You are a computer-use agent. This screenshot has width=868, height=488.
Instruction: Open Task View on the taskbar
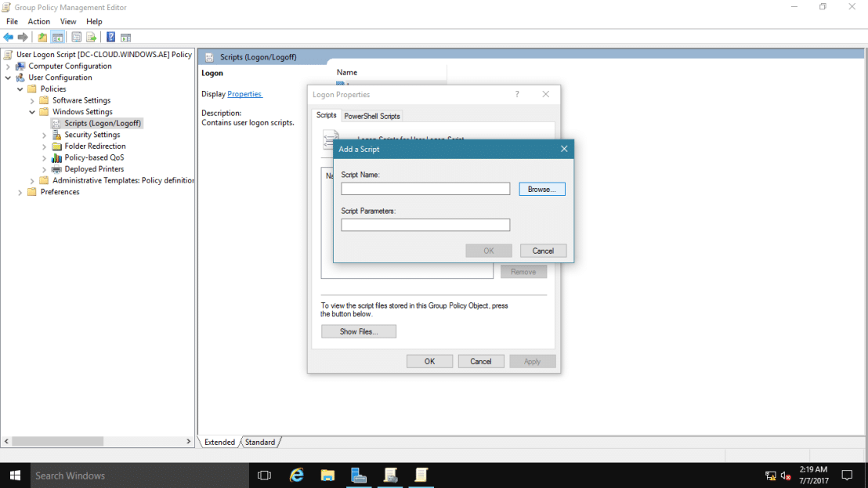pos(265,475)
